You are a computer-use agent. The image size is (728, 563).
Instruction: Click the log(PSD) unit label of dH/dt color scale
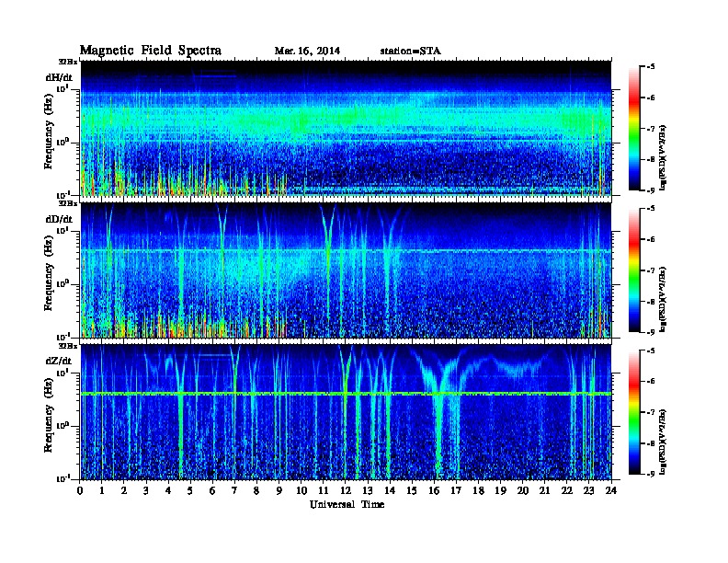pyautogui.click(x=663, y=156)
